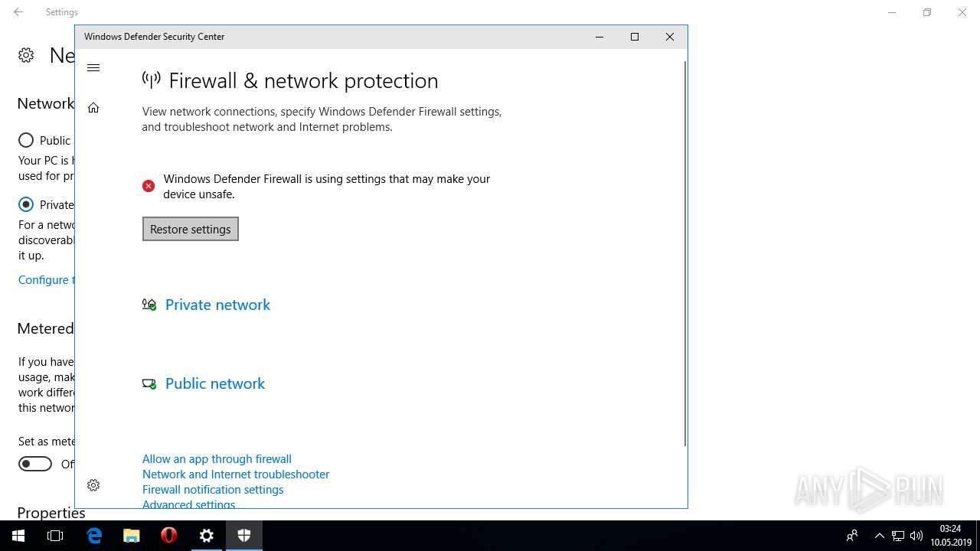Click the Public network icon
Viewport: 980px width, 551px height.
(149, 383)
